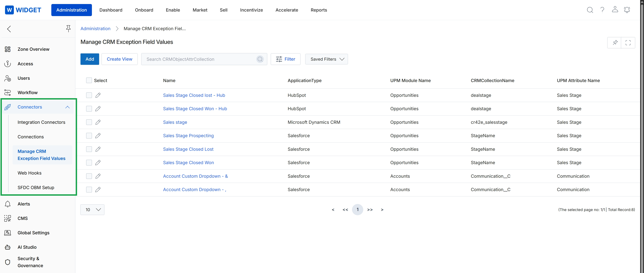644x273 pixels.
Task: Open the Dashboard tab
Action: click(x=111, y=10)
